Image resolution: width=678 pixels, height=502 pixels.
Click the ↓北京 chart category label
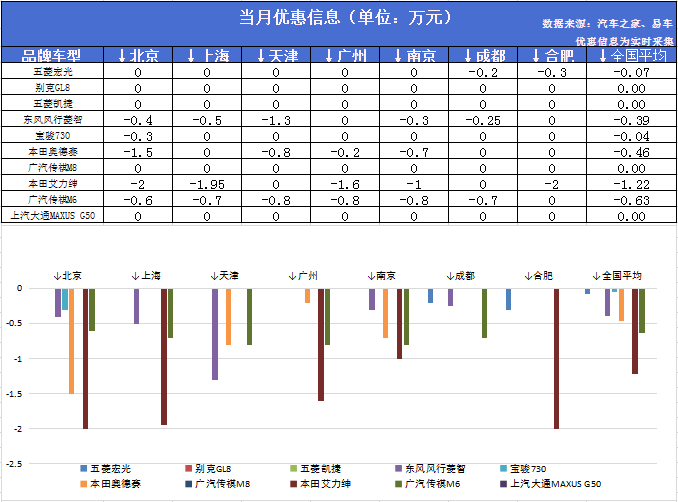(x=67, y=275)
